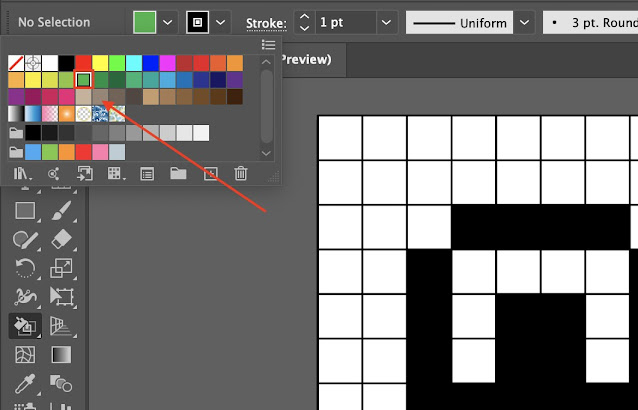Pick the highlighted green swatch
This screenshot has height=410, width=638.
coord(83,80)
